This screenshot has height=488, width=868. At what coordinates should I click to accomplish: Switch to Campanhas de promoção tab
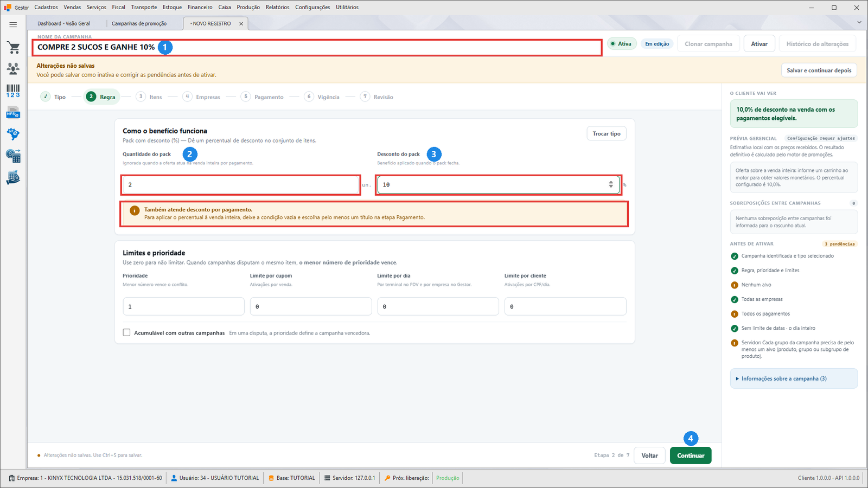tap(139, 23)
